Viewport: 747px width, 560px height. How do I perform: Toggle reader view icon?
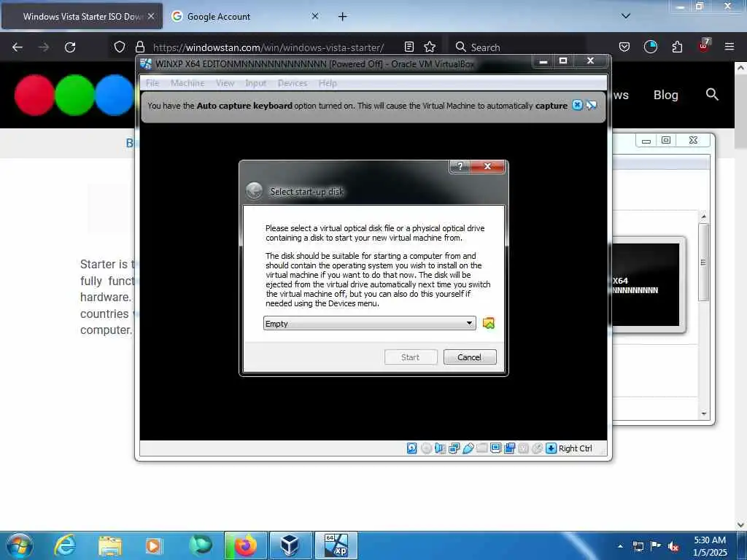coord(409,47)
